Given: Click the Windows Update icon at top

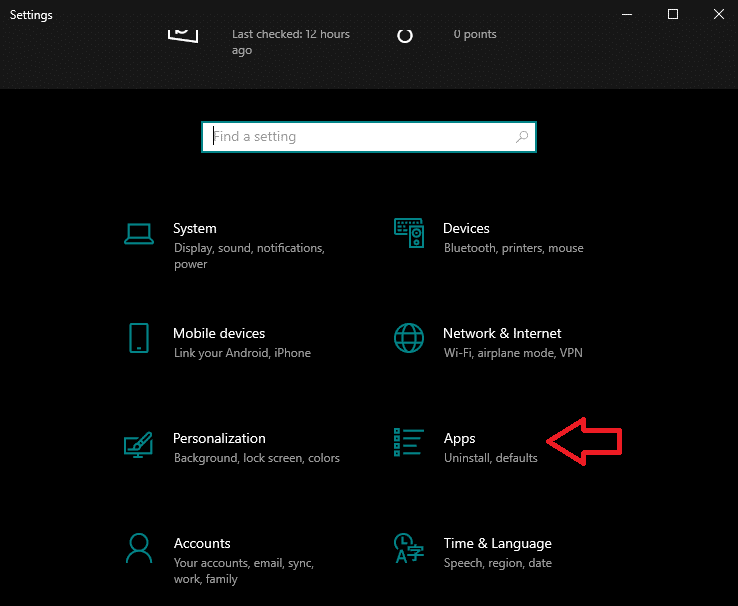Looking at the screenshot, I should pyautogui.click(x=182, y=30).
